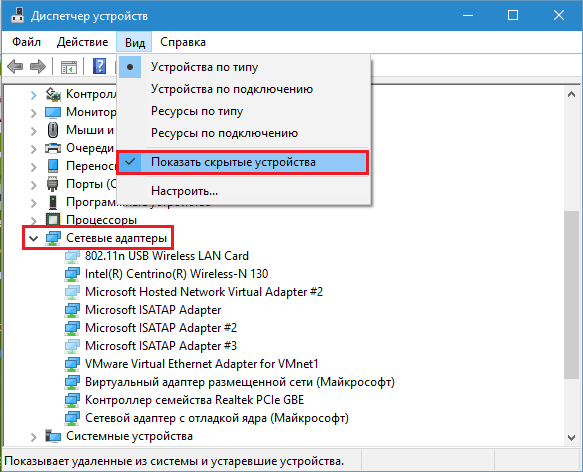The height and width of the screenshot is (472, 583).
Task: Click the Процессоры category icon
Action: tap(53, 219)
